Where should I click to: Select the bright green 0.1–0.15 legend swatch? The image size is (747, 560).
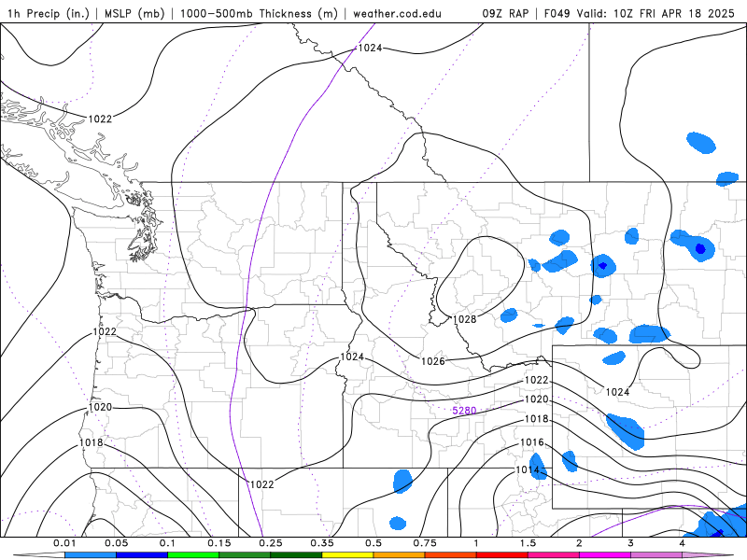(193, 555)
